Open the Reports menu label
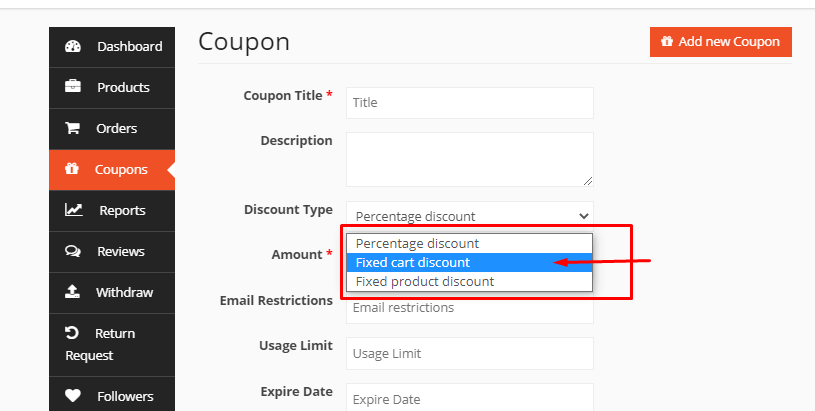The width and height of the screenshot is (815, 411). tap(122, 210)
